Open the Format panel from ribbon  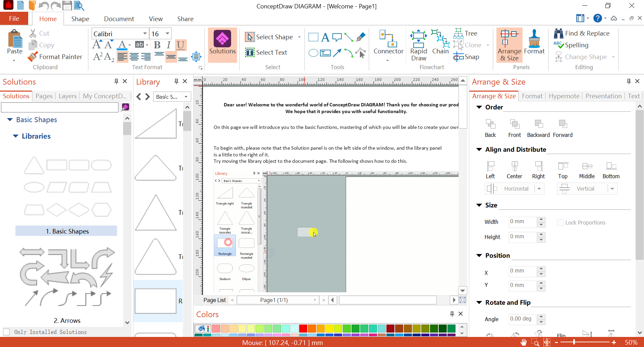point(534,42)
